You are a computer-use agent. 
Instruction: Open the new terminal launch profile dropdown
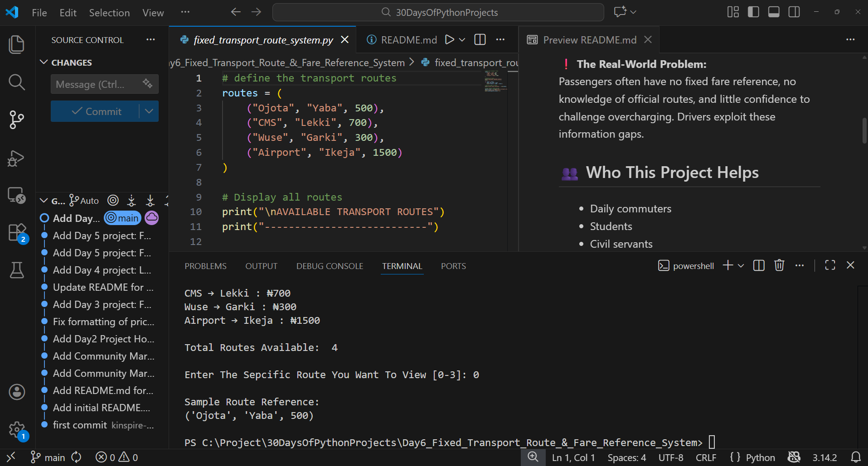(741, 266)
